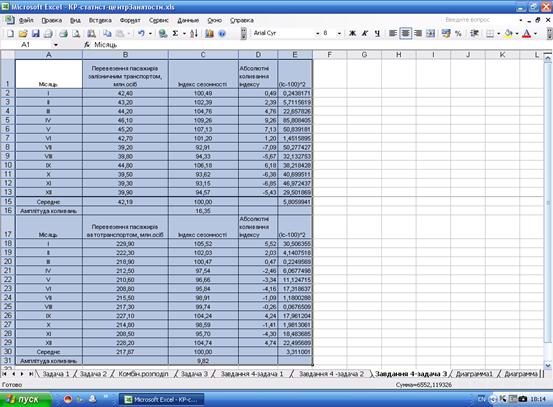The height and width of the screenshot is (407, 553).
Task: Click the Merge and Center icon
Action: point(430,34)
